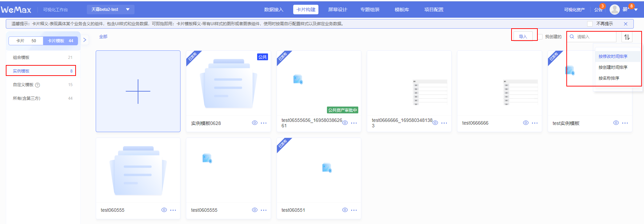
Task: Open more options for test实例模板
Action: pos(625,123)
